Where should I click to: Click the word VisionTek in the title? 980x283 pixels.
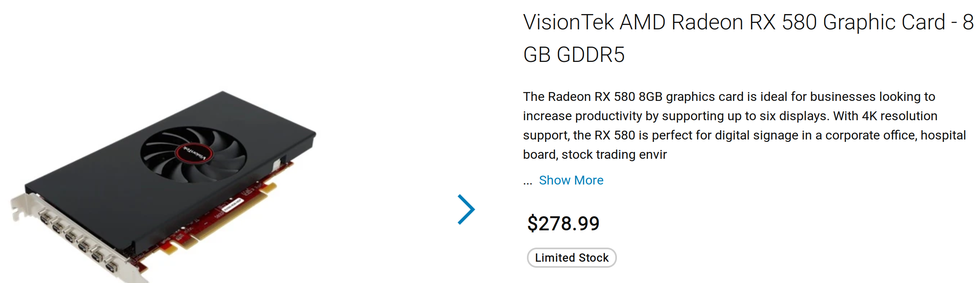point(568,23)
